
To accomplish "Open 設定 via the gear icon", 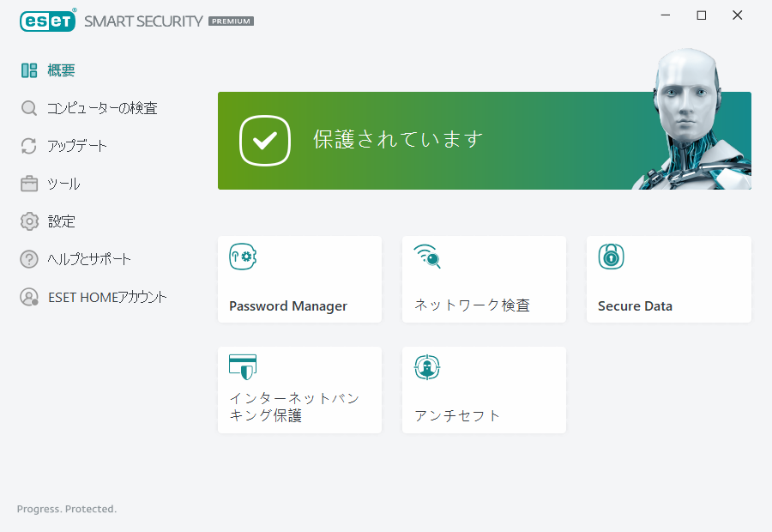I will 29,221.
